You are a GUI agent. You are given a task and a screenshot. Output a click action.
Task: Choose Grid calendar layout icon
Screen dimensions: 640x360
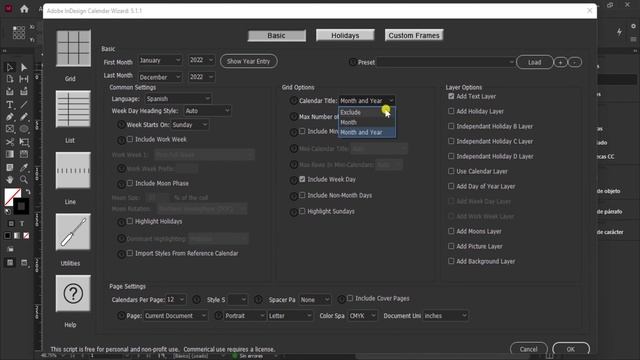[73, 48]
